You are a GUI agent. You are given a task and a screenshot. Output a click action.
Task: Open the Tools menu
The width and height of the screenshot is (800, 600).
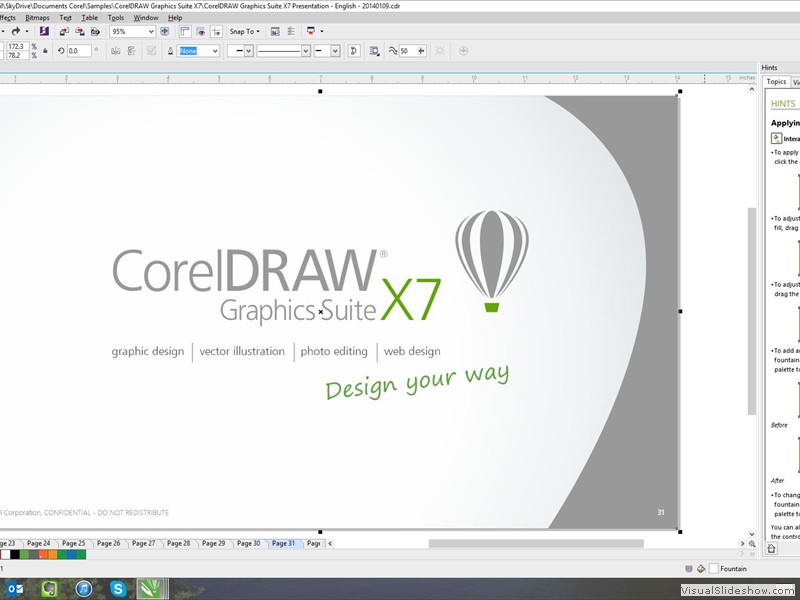[116, 18]
